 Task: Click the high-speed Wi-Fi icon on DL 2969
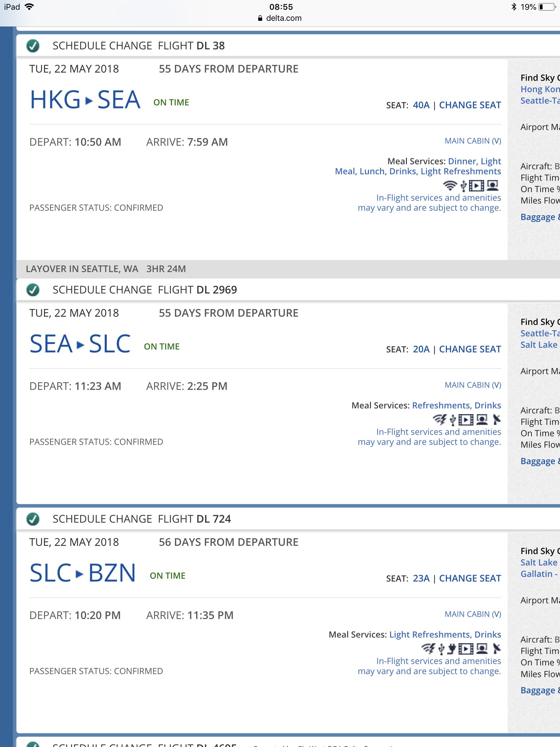click(x=439, y=420)
